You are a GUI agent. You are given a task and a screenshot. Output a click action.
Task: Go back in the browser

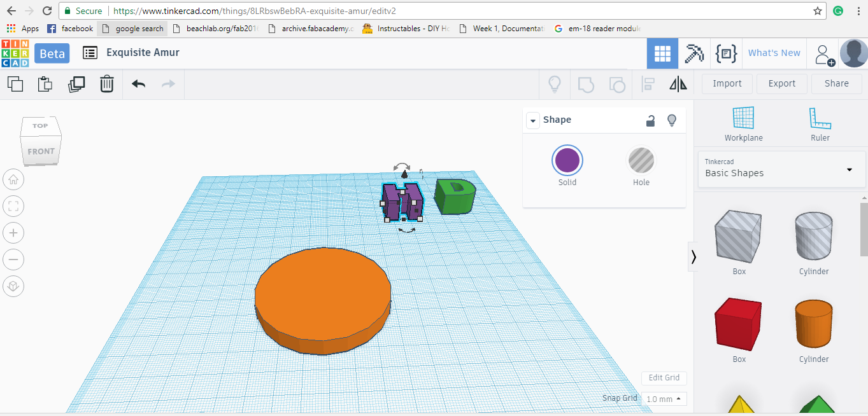(11, 11)
